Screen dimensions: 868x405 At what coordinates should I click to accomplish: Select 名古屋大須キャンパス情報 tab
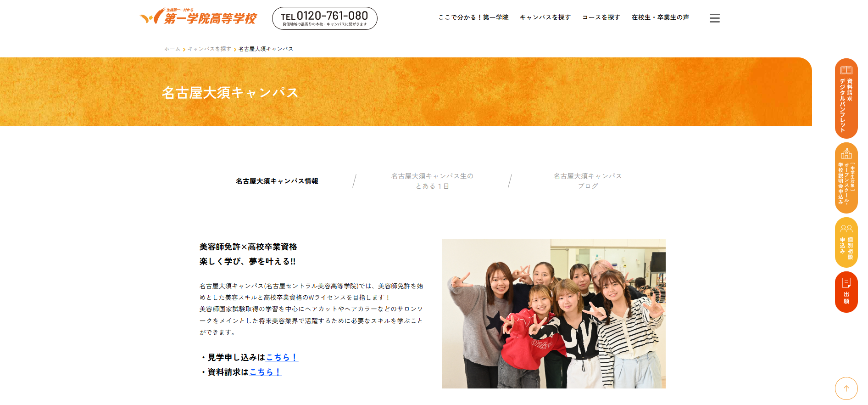tap(277, 181)
